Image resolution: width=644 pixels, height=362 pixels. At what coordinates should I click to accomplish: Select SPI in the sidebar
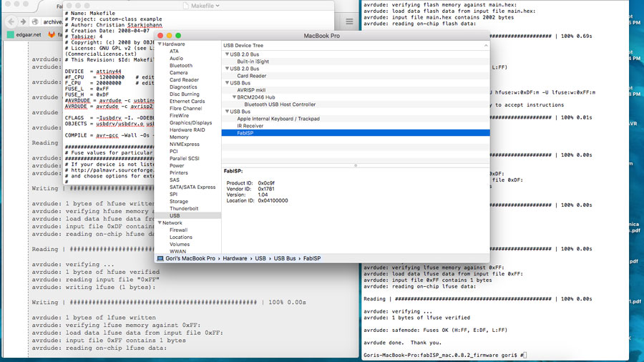pyautogui.click(x=173, y=194)
